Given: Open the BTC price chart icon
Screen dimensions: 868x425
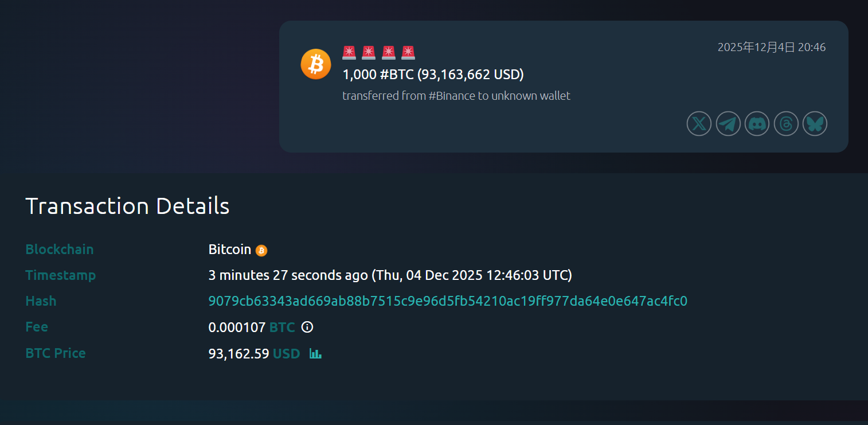Looking at the screenshot, I should point(315,353).
